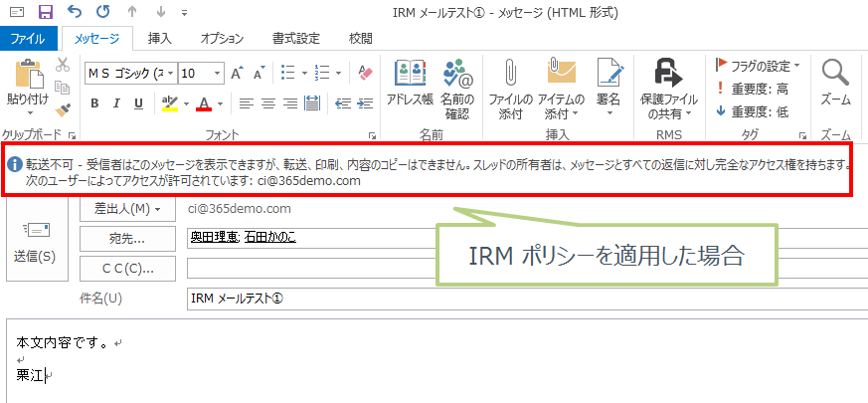Switch to the 挿入 tab
This screenshot has height=403, width=868.
[x=159, y=39]
